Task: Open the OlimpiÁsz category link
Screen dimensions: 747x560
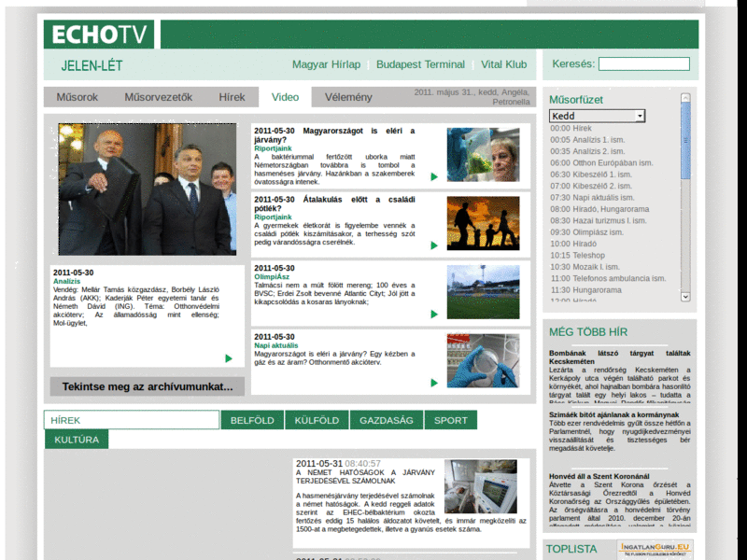Action: pos(272,276)
